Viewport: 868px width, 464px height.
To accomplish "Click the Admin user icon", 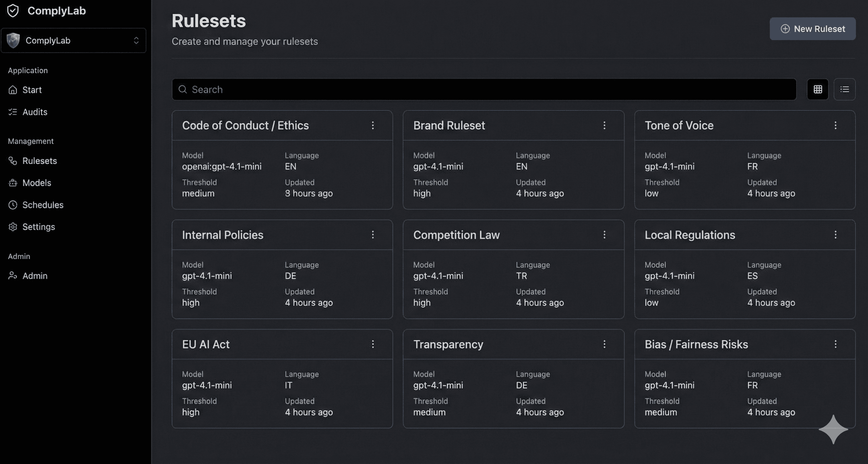I will click(13, 276).
